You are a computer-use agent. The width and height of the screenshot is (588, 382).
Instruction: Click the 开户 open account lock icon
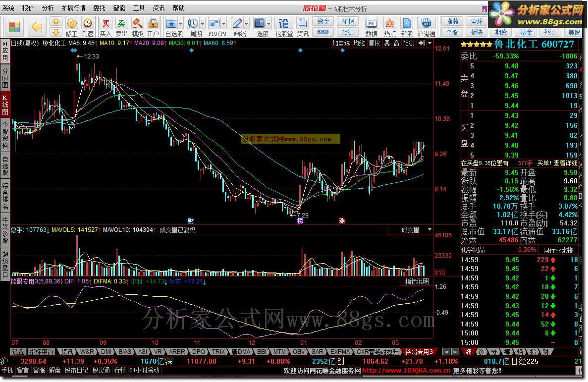tap(153, 27)
